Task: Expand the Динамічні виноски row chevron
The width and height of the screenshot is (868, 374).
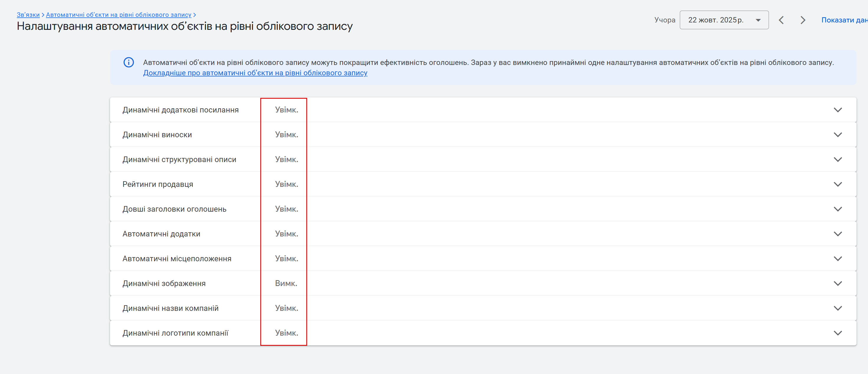Action: click(837, 135)
